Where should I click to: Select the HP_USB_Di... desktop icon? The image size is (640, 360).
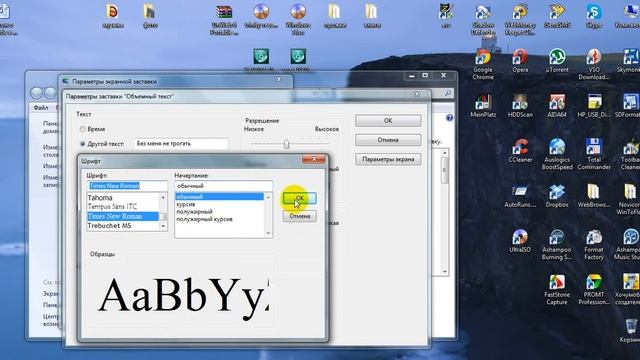[x=594, y=106]
